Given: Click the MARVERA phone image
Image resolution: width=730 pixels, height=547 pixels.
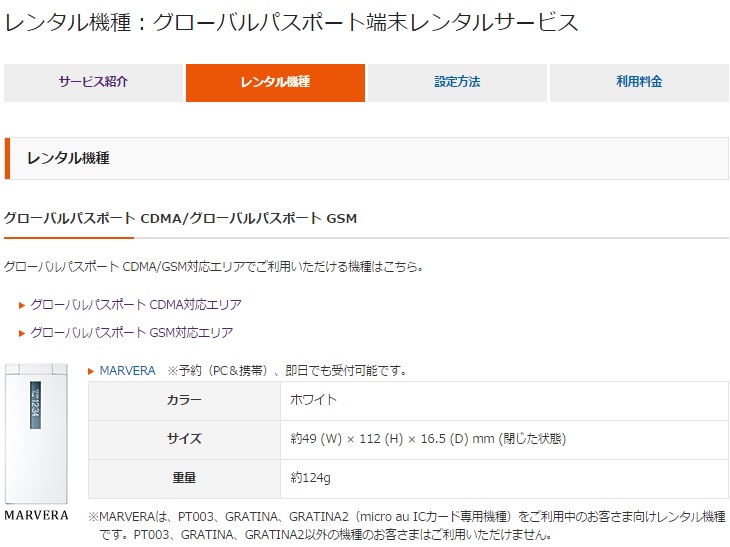Looking at the screenshot, I should click(36, 434).
